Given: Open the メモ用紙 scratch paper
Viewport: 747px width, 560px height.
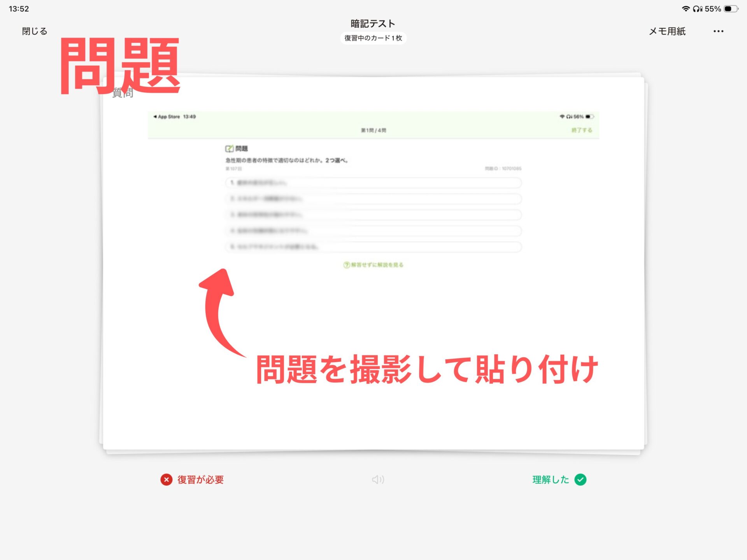Looking at the screenshot, I should click(667, 31).
